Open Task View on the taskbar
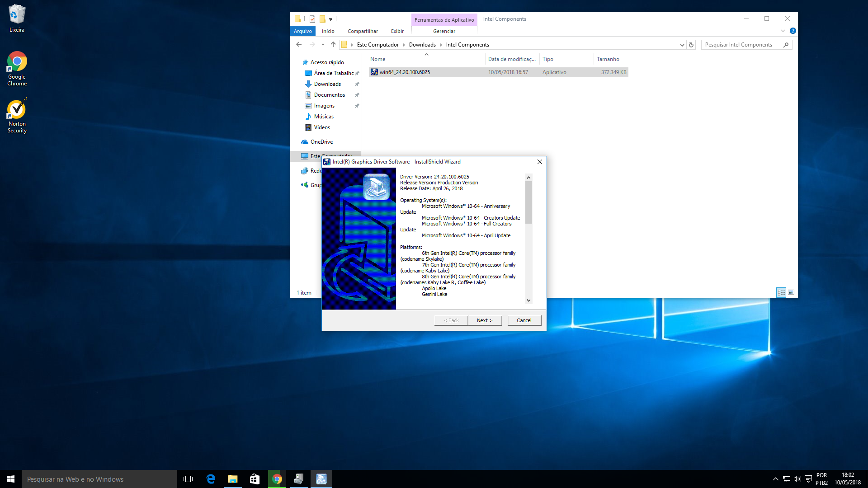This screenshot has height=488, width=868. pyautogui.click(x=188, y=479)
